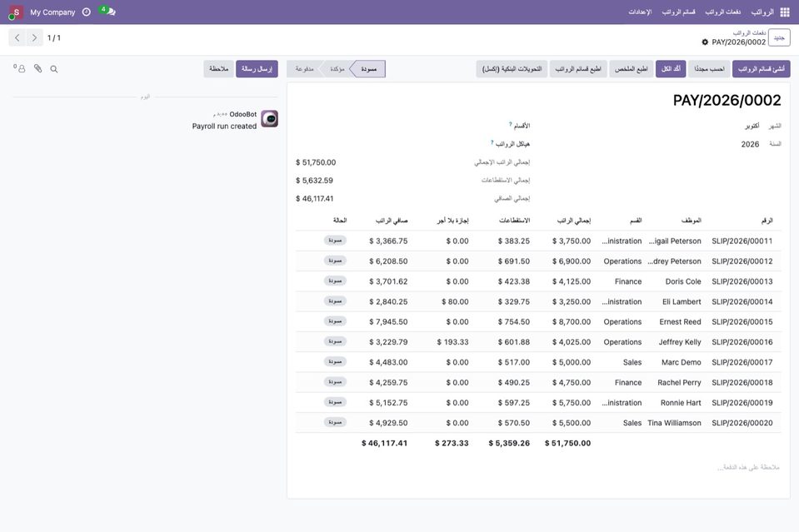This screenshot has width=799, height=532.
Task: Open the followers person icon
Action: tap(20, 69)
